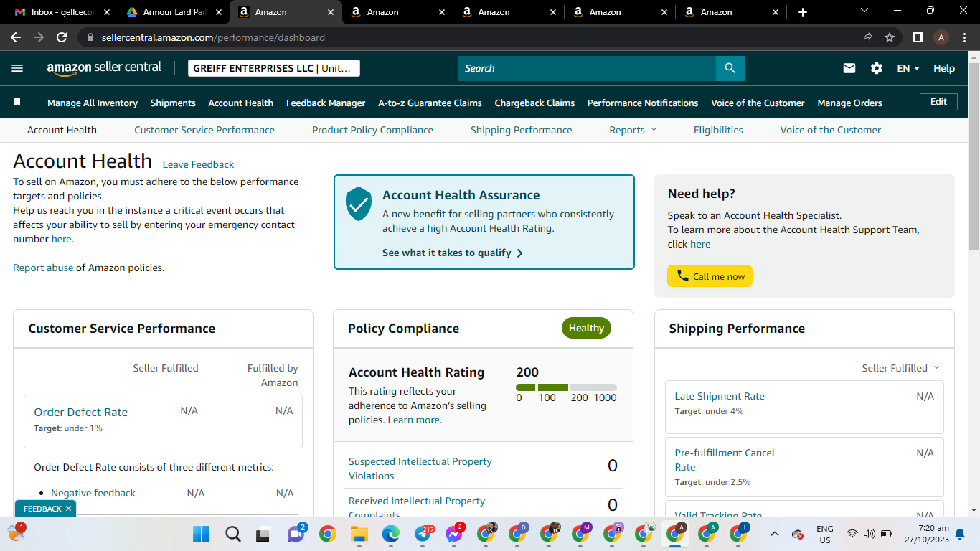Bookmark this page with the star icon

point(890,37)
